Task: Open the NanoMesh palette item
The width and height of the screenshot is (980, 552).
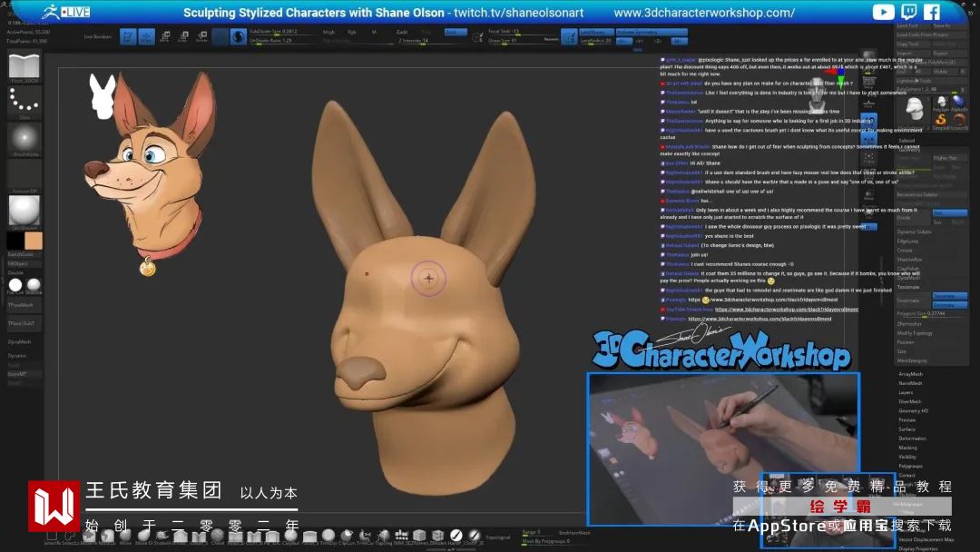Action: tap(910, 383)
